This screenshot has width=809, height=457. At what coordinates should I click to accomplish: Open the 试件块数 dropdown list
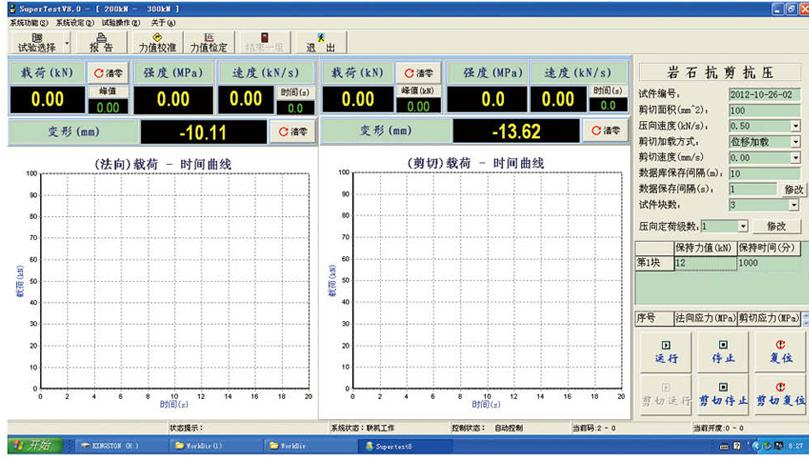tap(795, 205)
